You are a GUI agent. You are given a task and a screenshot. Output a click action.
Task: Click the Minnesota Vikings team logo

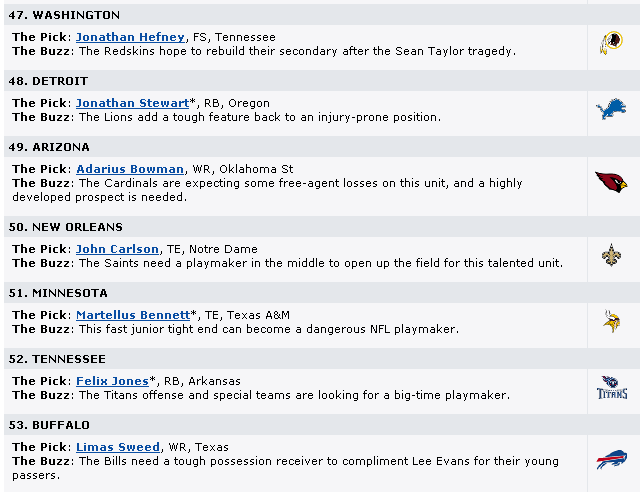point(611,321)
